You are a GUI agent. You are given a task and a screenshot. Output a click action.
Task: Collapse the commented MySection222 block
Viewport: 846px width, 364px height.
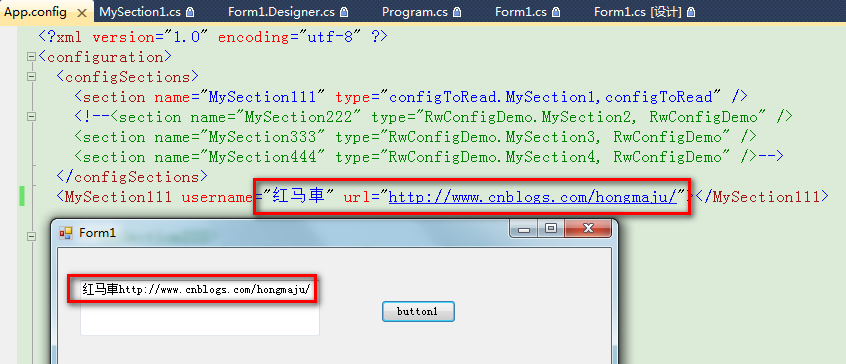[x=31, y=116]
